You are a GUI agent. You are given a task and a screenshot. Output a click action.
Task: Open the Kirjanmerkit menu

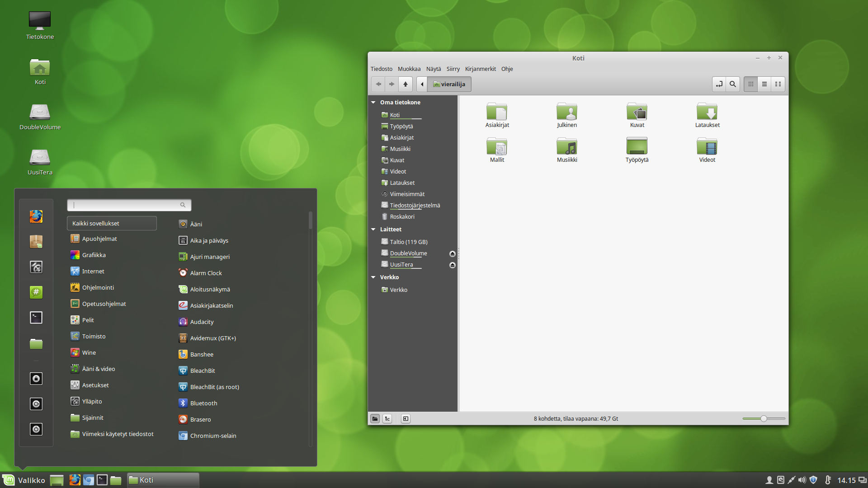point(480,69)
